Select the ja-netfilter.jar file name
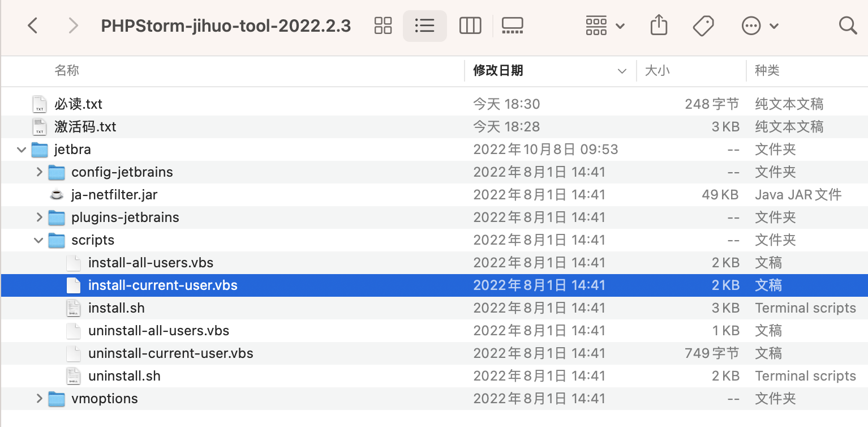 click(x=114, y=195)
